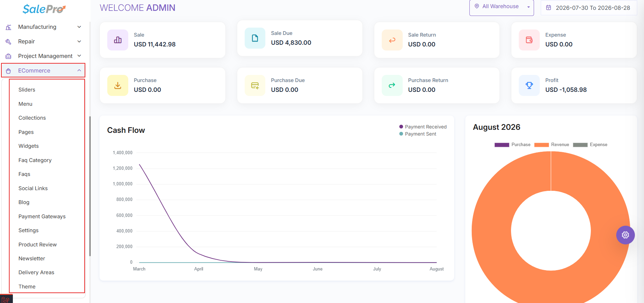Click the Profit value USD -1,058.98

(566, 90)
